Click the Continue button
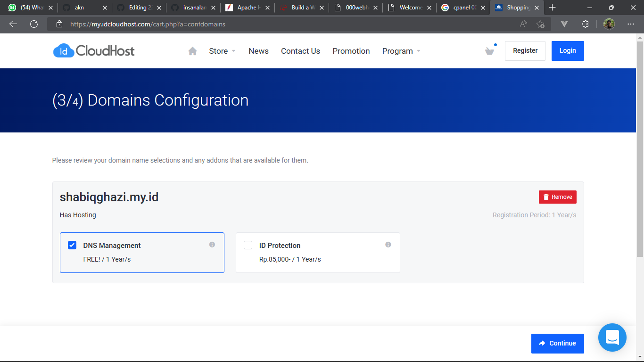Image resolution: width=644 pixels, height=362 pixels. click(x=557, y=344)
